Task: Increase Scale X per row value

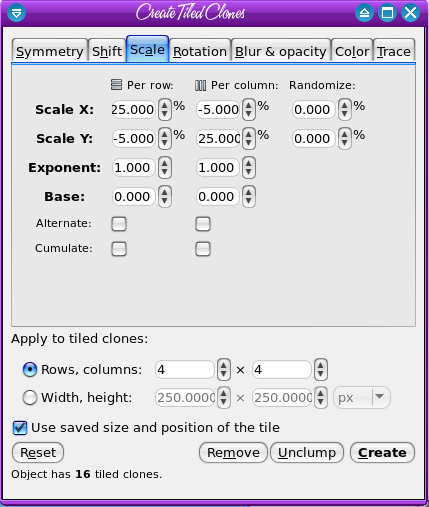Action: (x=164, y=105)
